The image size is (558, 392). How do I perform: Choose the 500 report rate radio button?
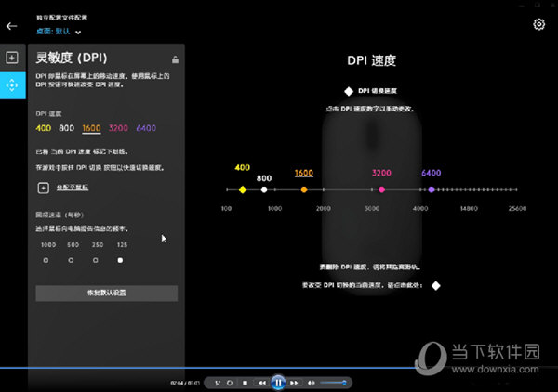pyautogui.click(x=71, y=260)
